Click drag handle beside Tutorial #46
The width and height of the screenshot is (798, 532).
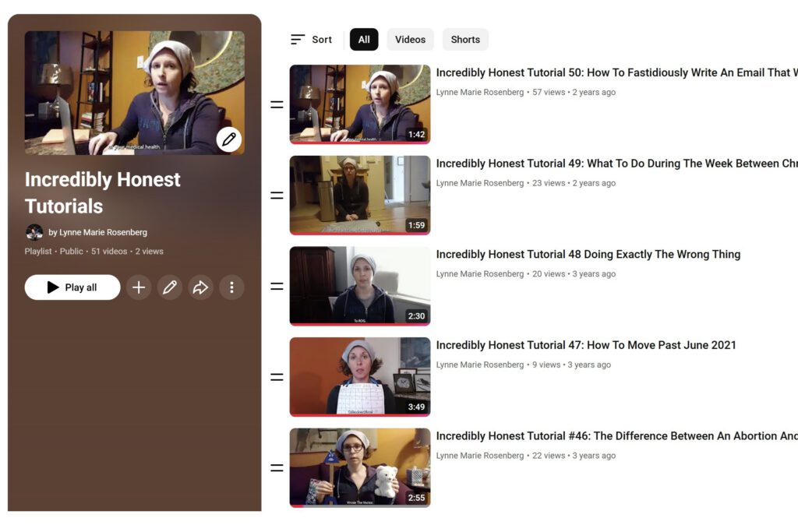277,468
